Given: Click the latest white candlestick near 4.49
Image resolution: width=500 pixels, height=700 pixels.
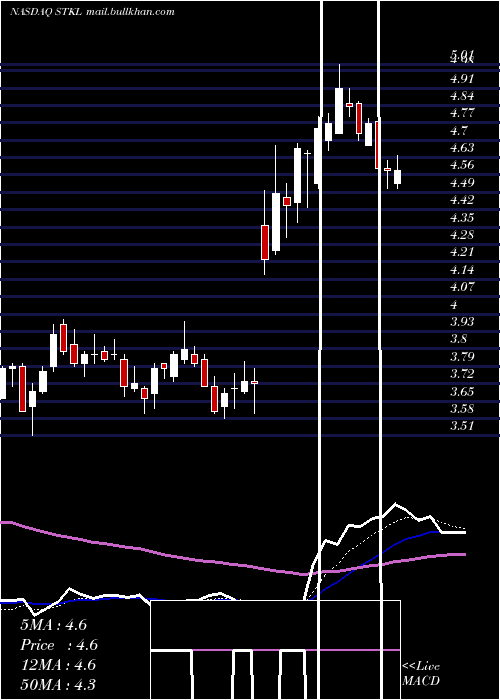Looking at the screenshot, I should click(397, 177).
